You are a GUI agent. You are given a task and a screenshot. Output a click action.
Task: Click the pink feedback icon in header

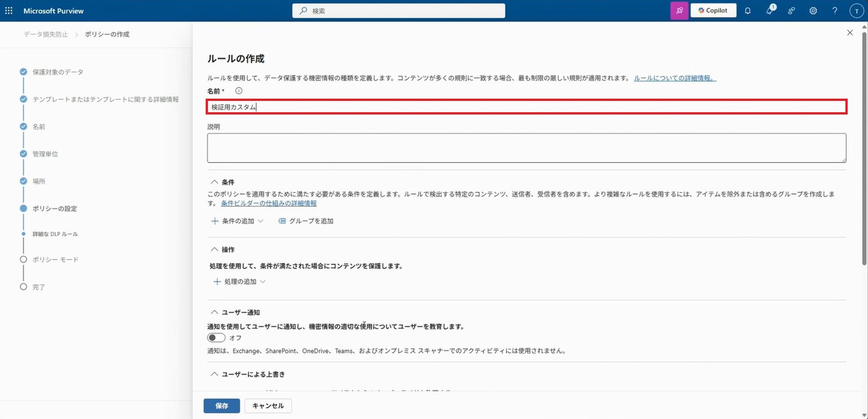pyautogui.click(x=679, y=10)
